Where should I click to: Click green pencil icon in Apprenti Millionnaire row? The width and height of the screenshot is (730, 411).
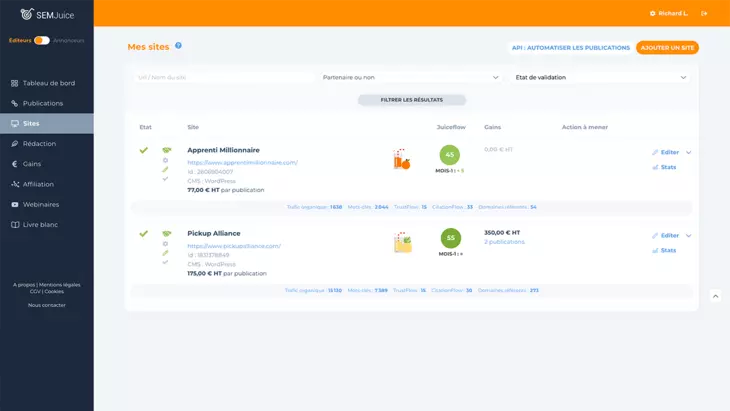point(165,169)
